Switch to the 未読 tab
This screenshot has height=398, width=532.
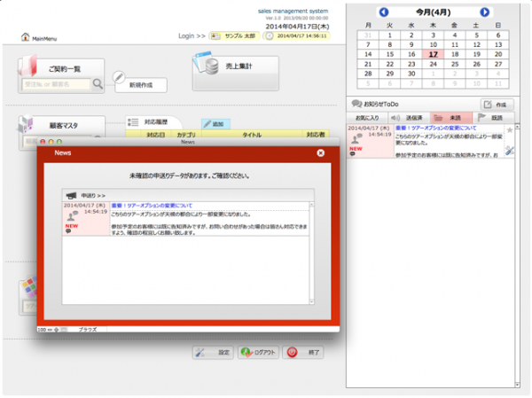point(451,118)
